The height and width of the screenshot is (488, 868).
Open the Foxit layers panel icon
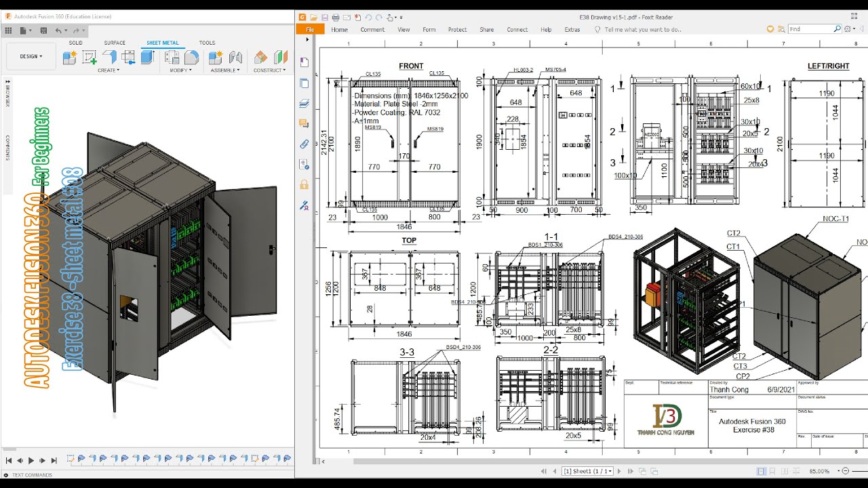pos(304,103)
